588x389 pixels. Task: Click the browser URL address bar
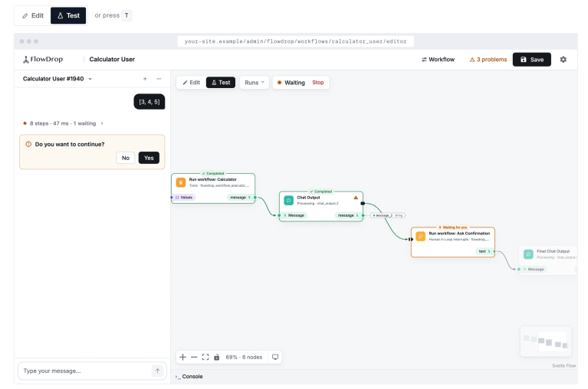coord(295,41)
